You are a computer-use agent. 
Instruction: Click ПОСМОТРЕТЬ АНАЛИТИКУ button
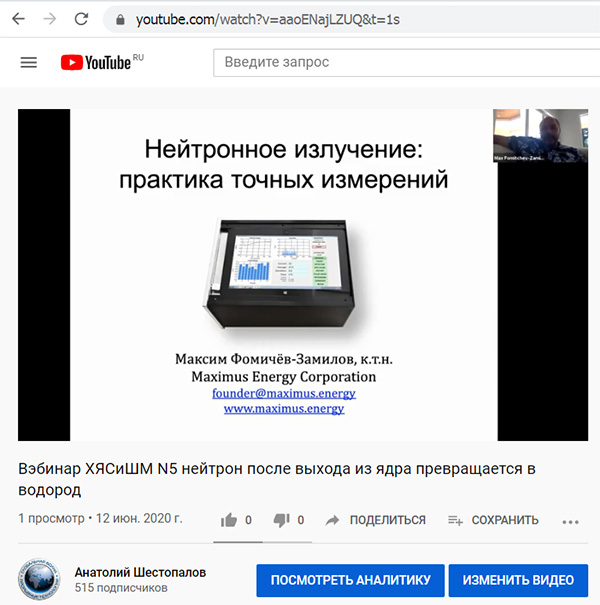pos(350,580)
